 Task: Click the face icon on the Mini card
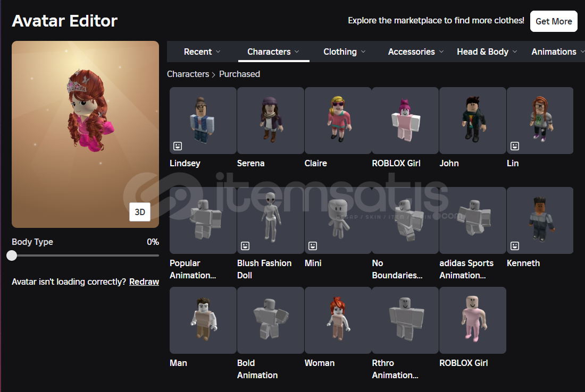pyautogui.click(x=313, y=246)
